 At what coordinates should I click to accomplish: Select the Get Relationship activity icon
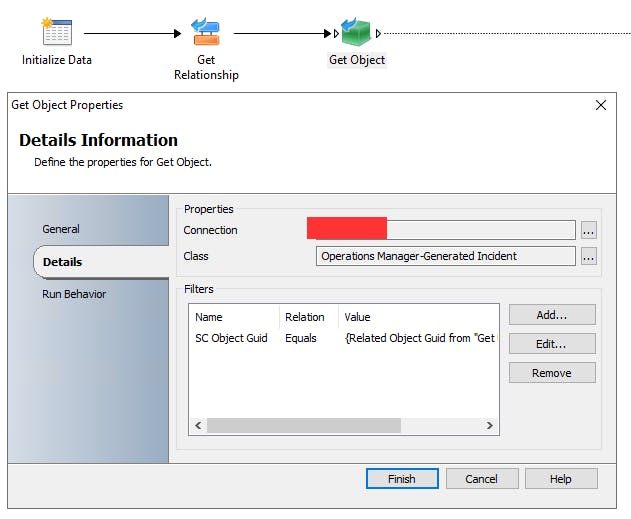206,32
